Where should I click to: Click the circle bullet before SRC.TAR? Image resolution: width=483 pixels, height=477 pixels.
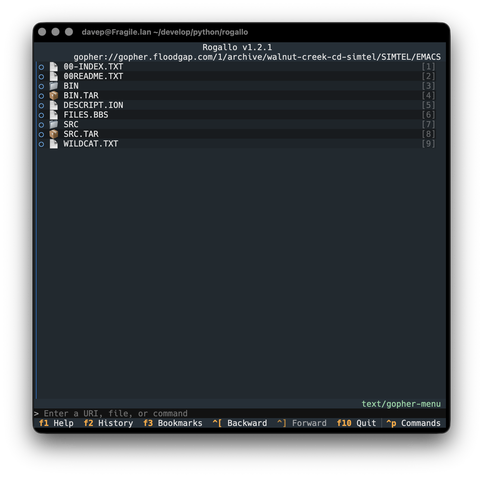[x=41, y=135]
